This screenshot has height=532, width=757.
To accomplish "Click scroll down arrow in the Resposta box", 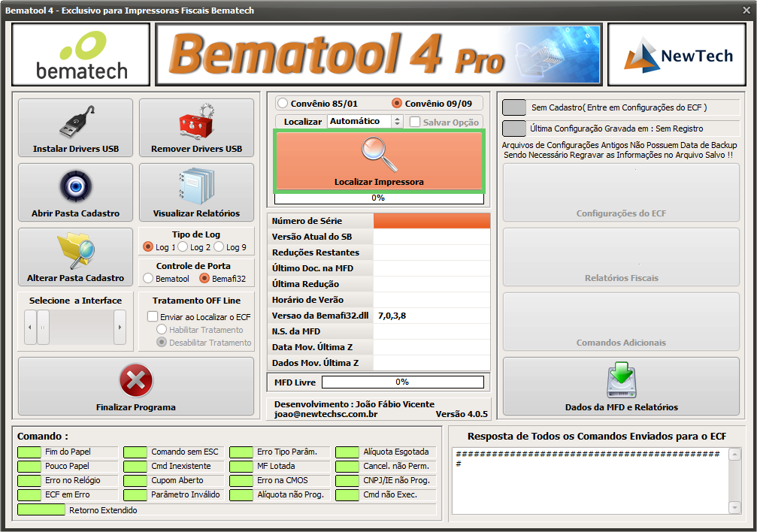I will 734,507.
